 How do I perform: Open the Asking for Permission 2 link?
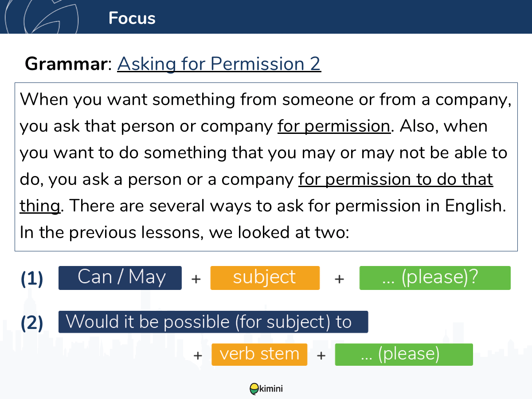(x=219, y=64)
